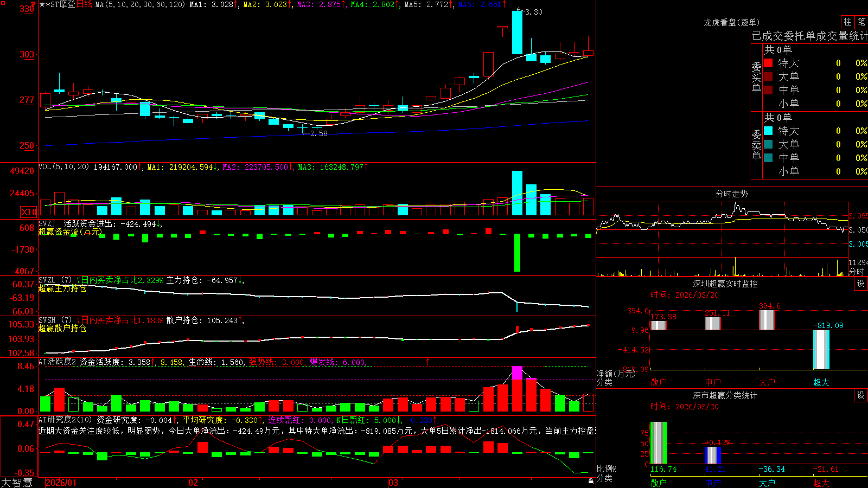Click the 龙虎看盘(逐单) panel title
This screenshot has width=868, height=488.
[731, 22]
